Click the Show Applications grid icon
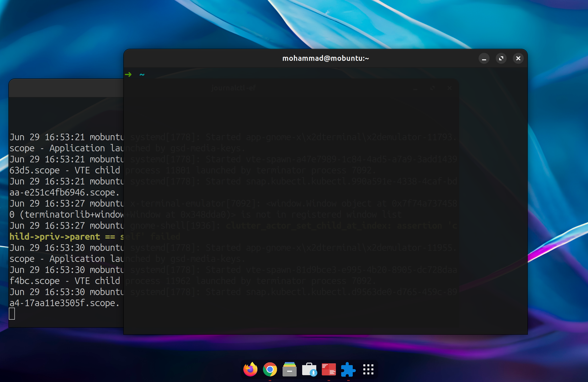 (368, 369)
